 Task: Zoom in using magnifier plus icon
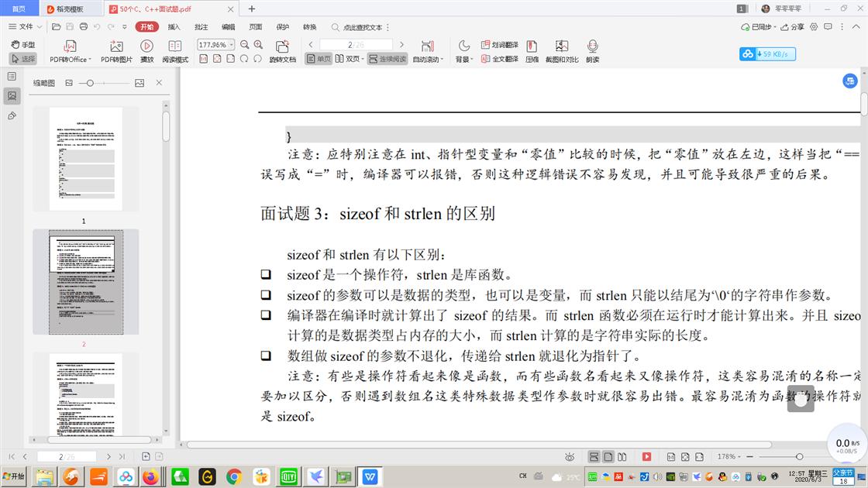coord(259,45)
